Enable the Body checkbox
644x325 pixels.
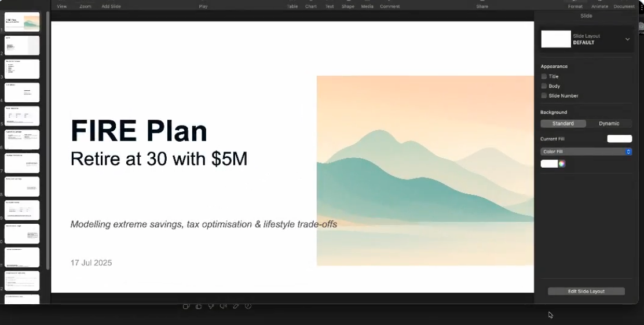point(544,86)
